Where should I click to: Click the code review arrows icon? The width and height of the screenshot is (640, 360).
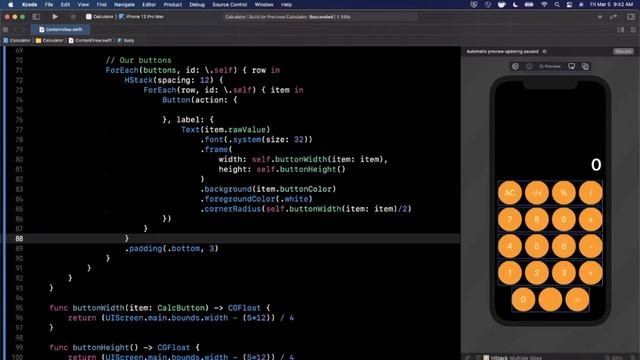pos(613,17)
